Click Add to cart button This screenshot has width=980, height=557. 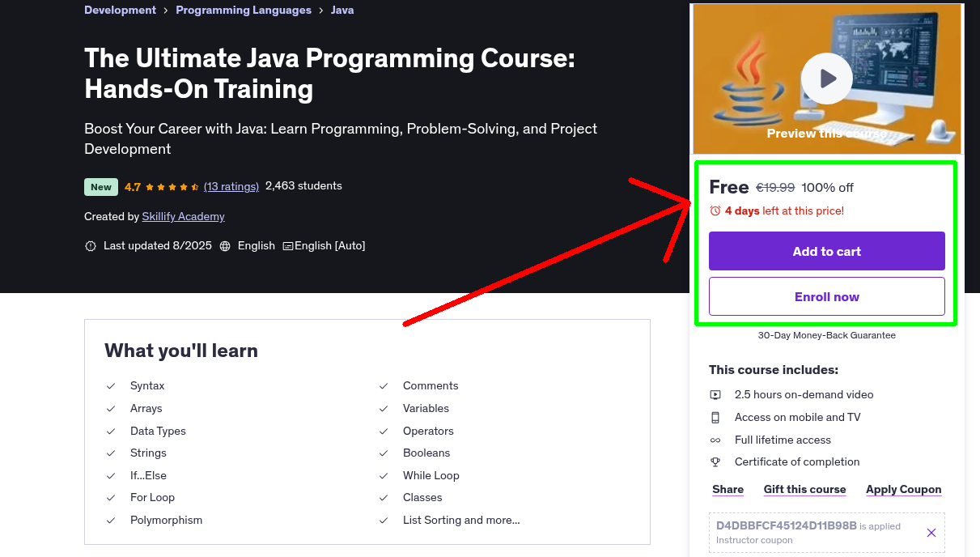point(827,251)
